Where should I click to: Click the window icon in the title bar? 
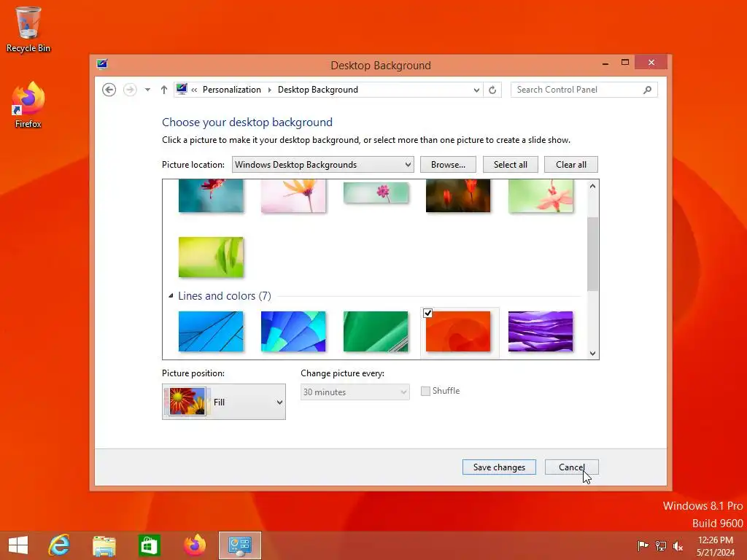(102, 64)
